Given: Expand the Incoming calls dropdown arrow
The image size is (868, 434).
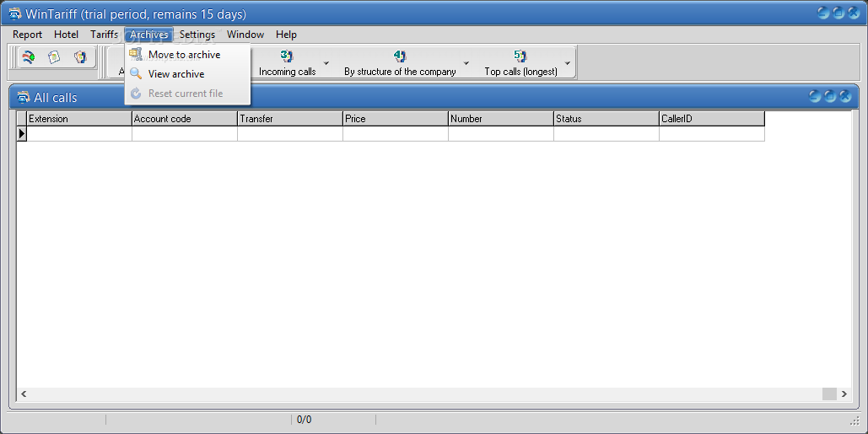Looking at the screenshot, I should click(x=326, y=63).
